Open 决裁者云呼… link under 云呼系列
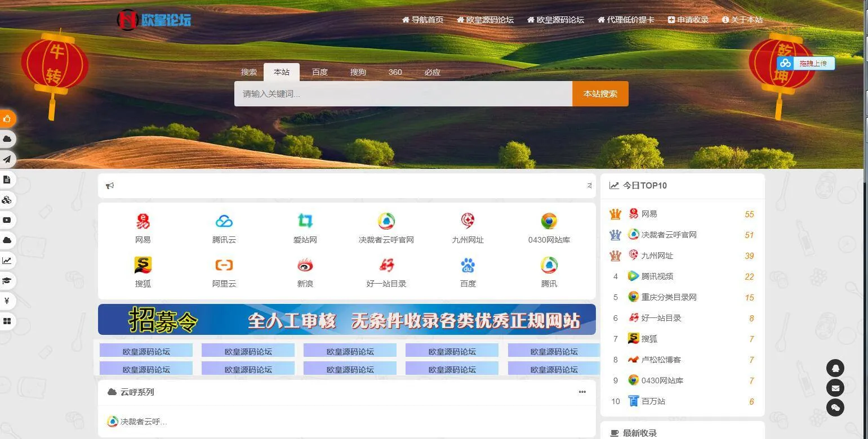This screenshot has height=439, width=868. click(x=137, y=422)
